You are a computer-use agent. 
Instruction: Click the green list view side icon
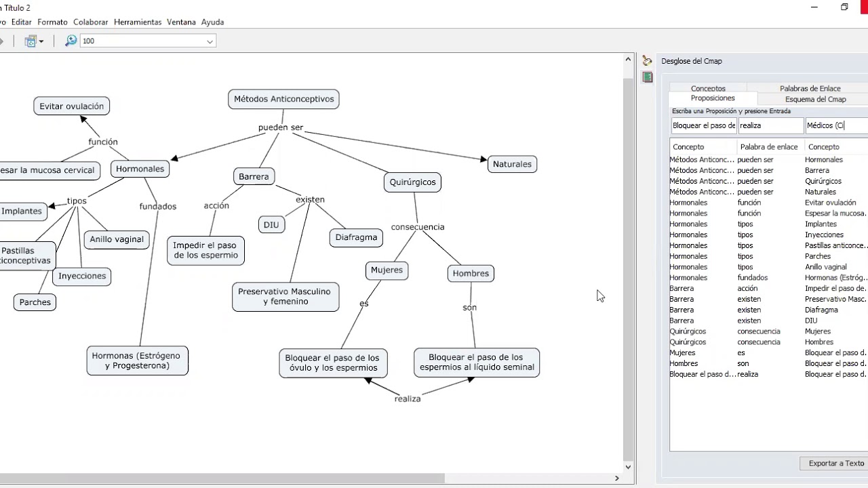pyautogui.click(x=648, y=77)
